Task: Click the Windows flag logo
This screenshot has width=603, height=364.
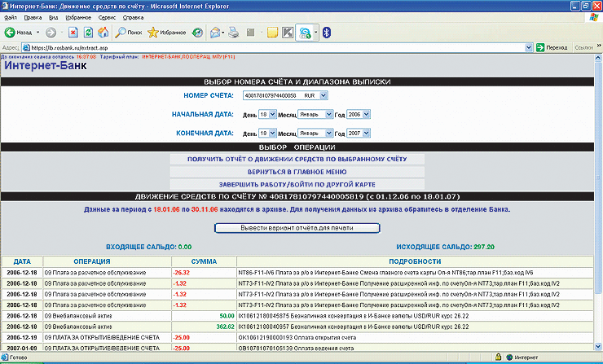Action: click(594, 17)
